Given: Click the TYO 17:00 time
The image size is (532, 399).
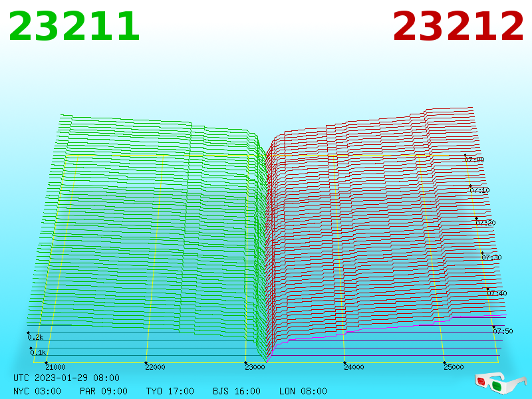Looking at the screenshot, I should [x=170, y=391].
